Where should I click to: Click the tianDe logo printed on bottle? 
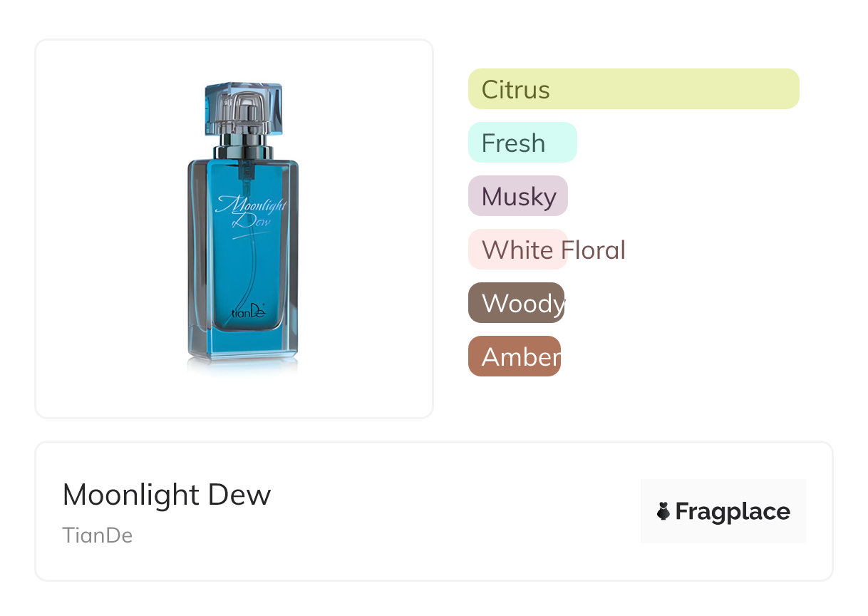pos(247,312)
